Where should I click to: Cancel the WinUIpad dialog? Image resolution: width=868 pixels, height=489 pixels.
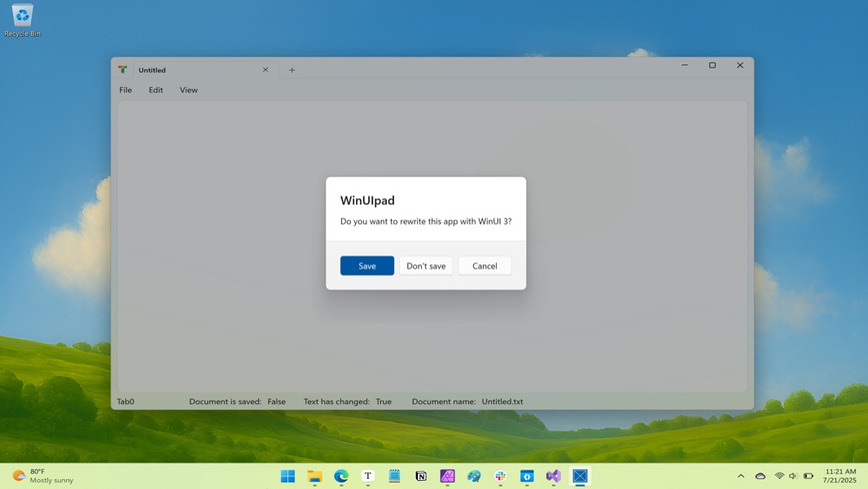coord(484,266)
